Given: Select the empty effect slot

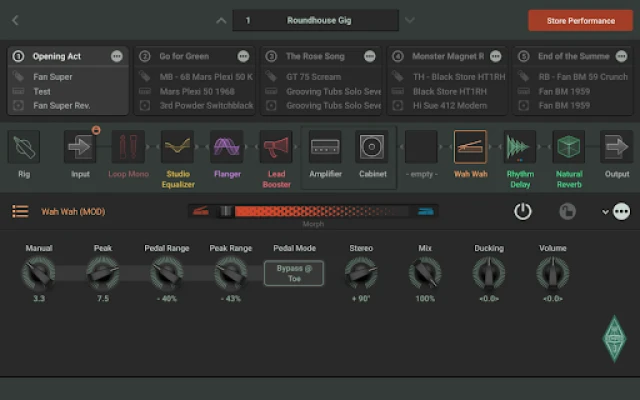Looking at the screenshot, I should click(421, 147).
